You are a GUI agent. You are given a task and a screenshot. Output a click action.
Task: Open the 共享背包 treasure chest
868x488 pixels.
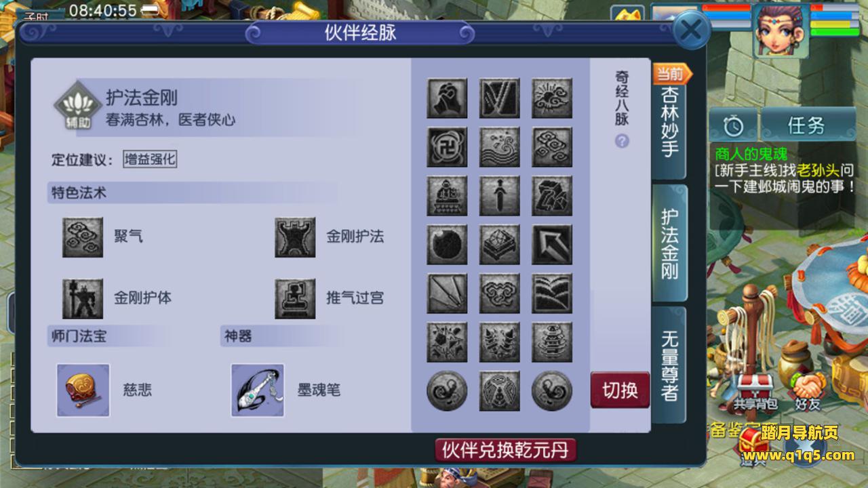click(753, 392)
